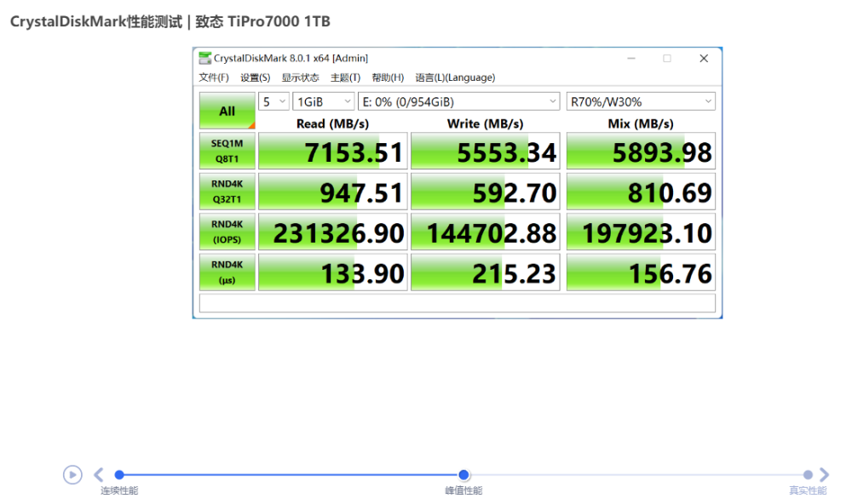Click the 连续性能 label
The height and width of the screenshot is (504, 852).
click(x=119, y=490)
